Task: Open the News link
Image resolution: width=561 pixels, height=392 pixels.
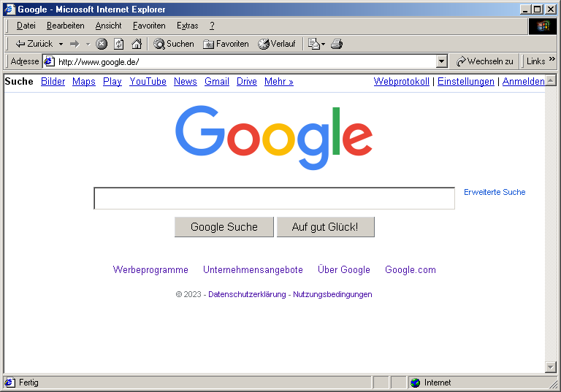Action: 186,82
